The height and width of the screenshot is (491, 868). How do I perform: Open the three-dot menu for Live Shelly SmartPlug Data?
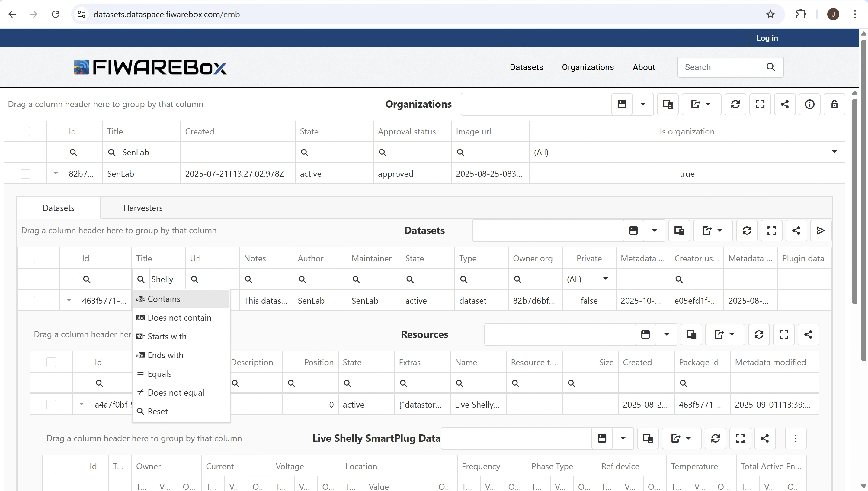796,438
